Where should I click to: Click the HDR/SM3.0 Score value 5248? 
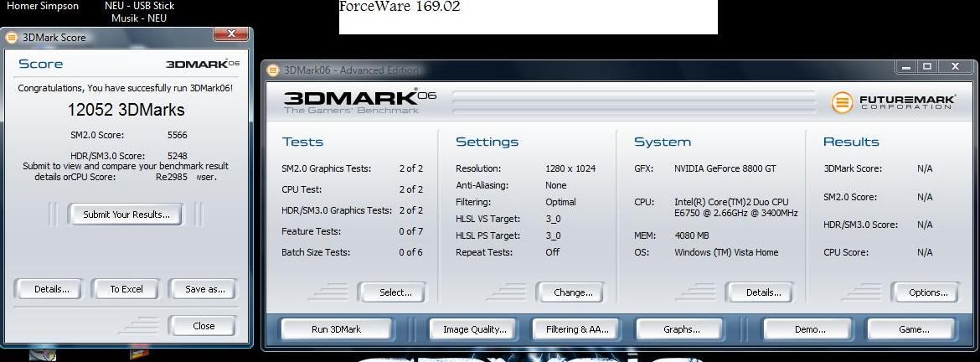[178, 156]
